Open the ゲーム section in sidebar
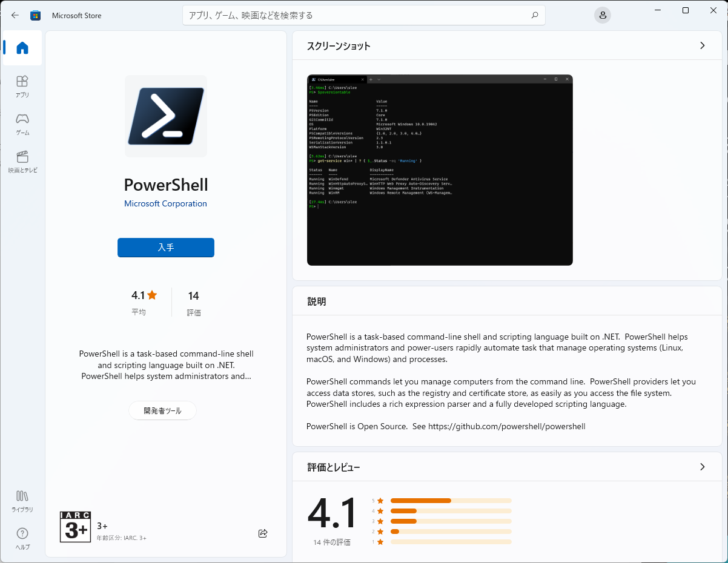This screenshot has height=563, width=728. [x=22, y=124]
